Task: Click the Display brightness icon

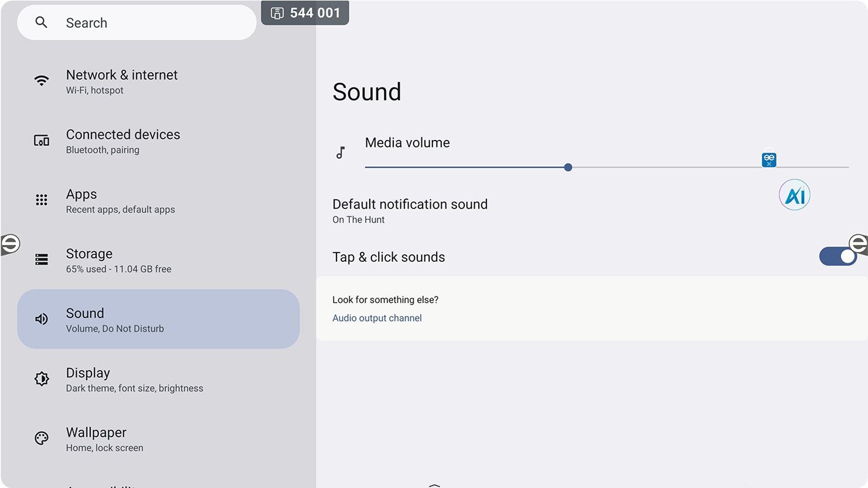Action: 42,379
